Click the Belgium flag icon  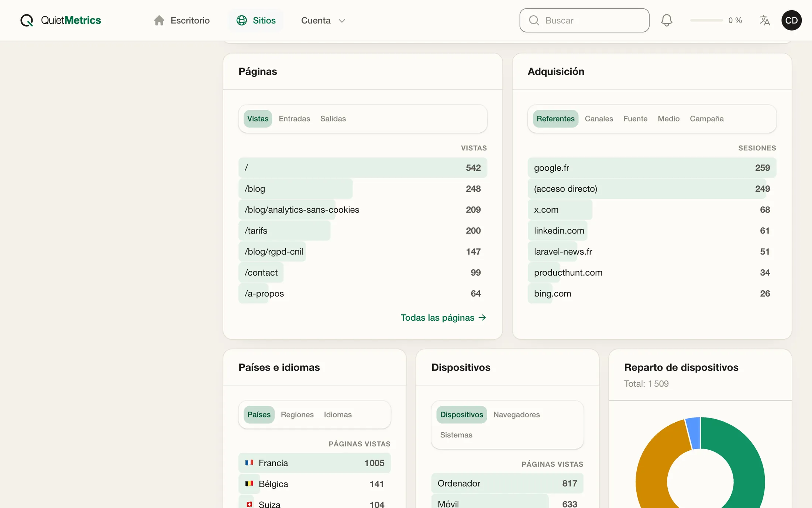[x=249, y=483]
